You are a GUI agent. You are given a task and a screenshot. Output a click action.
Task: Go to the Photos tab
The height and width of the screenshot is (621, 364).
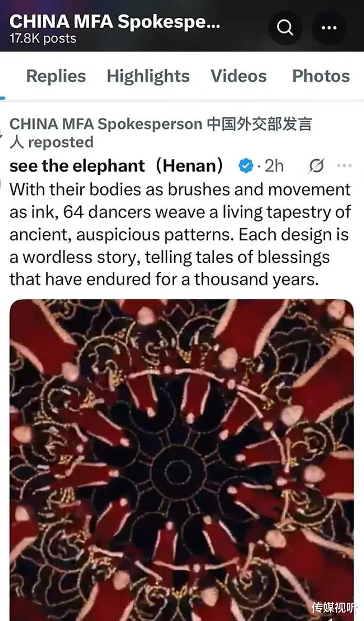pos(320,76)
